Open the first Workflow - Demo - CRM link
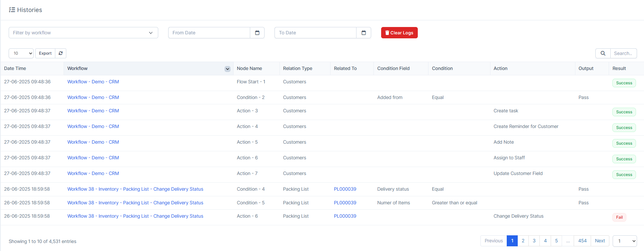Viewport: 644px width, 251px height. pos(93,82)
